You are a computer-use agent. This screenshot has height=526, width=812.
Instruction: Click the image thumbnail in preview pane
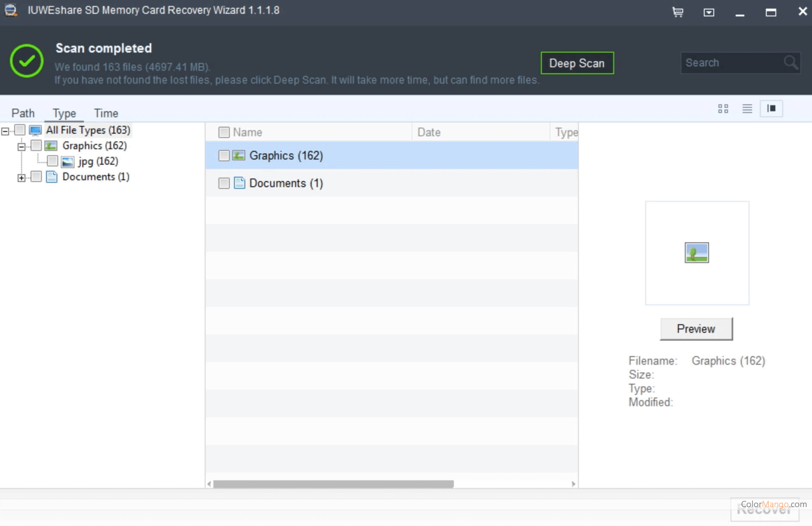(697, 253)
